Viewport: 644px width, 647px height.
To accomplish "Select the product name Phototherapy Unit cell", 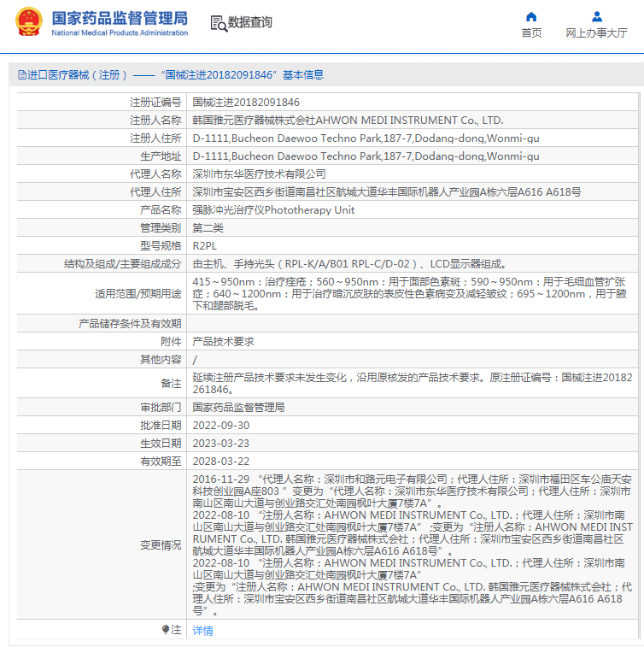I will point(273,209).
